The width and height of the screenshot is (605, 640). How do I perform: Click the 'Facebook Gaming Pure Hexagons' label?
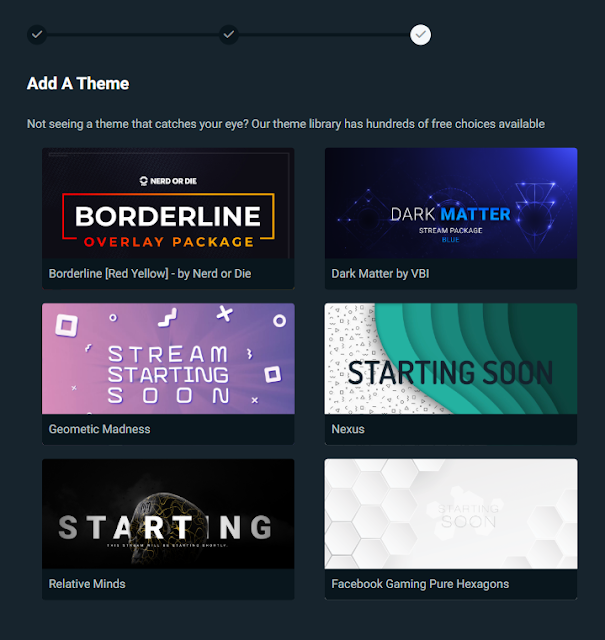tap(420, 584)
